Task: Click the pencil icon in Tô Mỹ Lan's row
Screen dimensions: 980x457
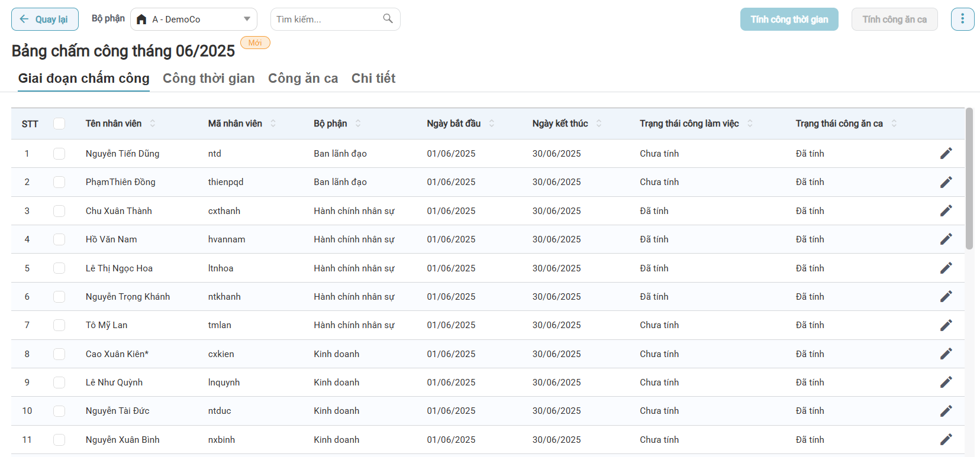Action: (x=946, y=325)
